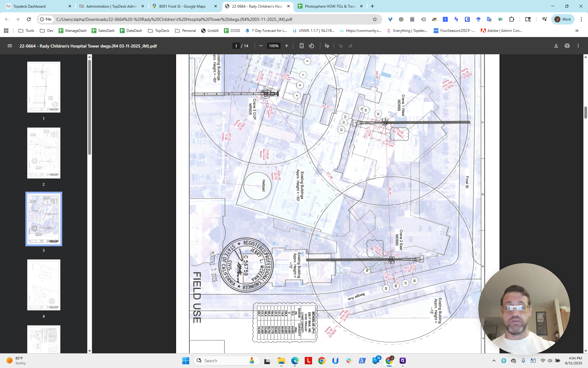The image size is (588, 368).
Task: Bookmark this page with the star icon
Action: pos(375,19)
